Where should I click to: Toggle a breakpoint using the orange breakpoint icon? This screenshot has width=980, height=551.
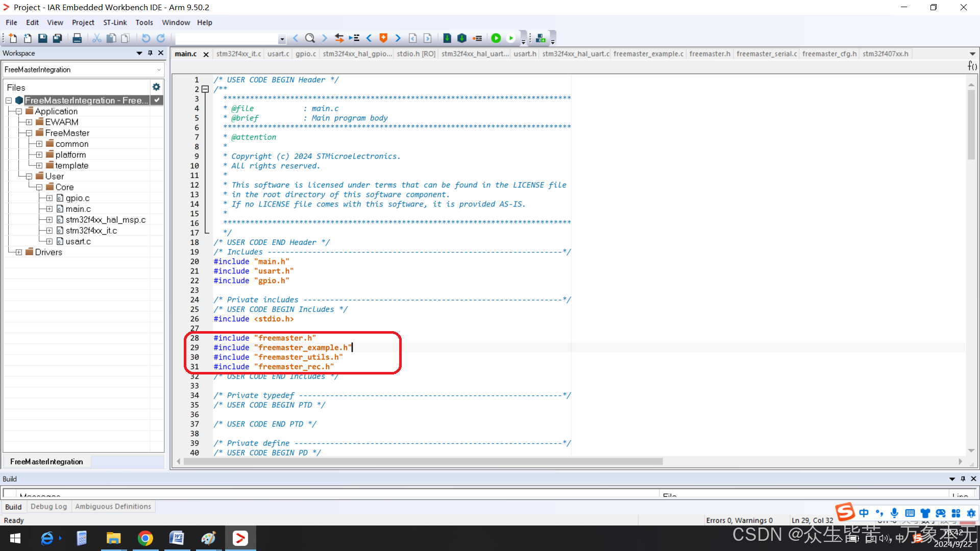pyautogui.click(x=383, y=38)
